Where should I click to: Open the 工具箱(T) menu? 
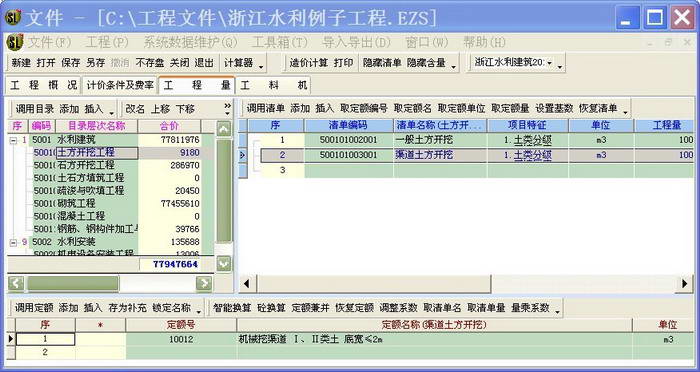(x=279, y=42)
